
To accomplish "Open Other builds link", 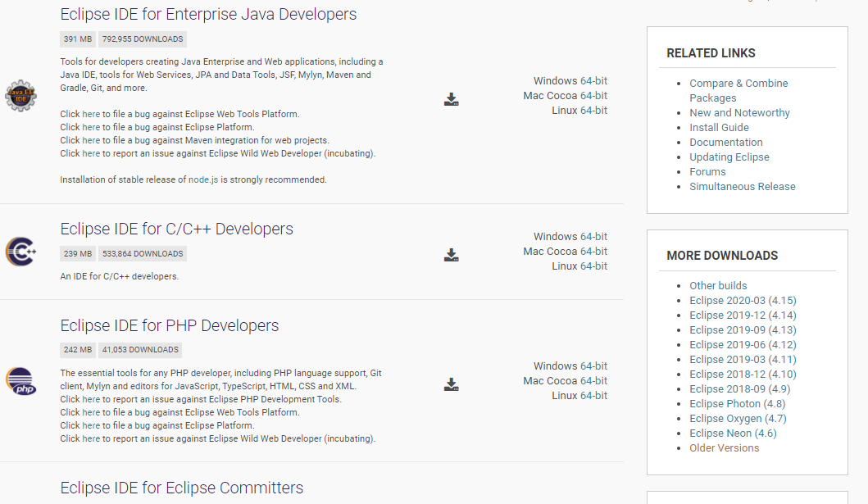I will [x=718, y=286].
